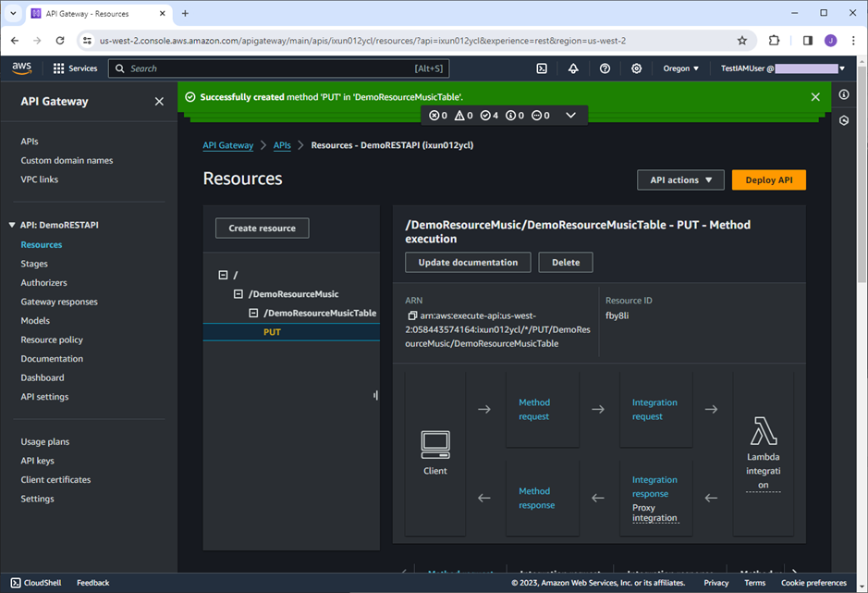Viewport: 868px width, 593px height.
Task: Bookmark this page with the star icon
Action: tap(741, 41)
